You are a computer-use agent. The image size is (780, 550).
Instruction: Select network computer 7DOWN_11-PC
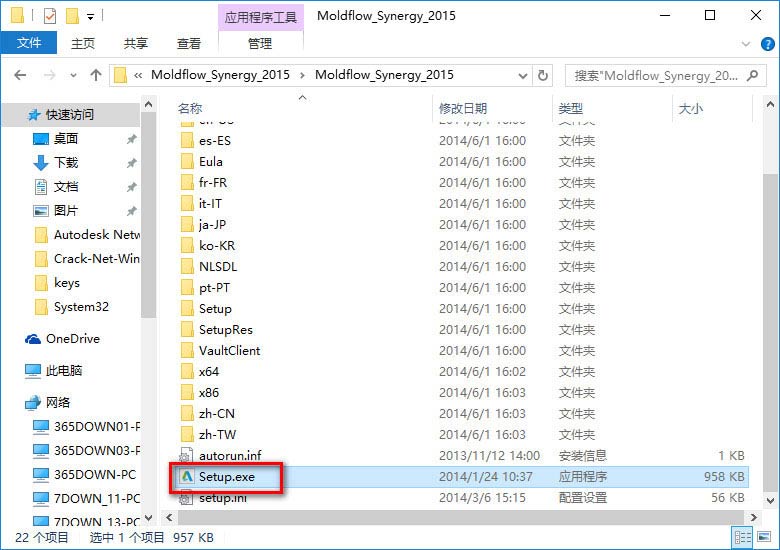pos(97,498)
